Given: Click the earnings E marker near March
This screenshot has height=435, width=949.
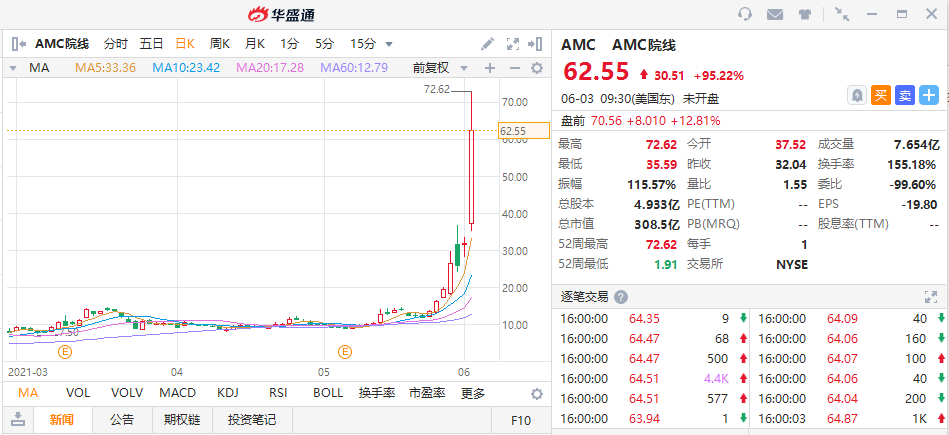Looking at the screenshot, I should pos(65,352).
